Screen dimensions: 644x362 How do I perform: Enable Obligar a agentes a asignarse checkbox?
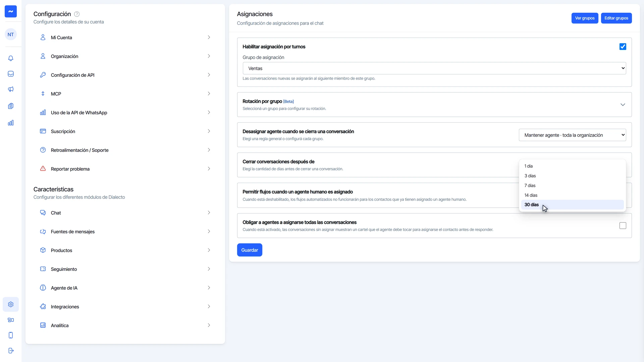click(623, 226)
